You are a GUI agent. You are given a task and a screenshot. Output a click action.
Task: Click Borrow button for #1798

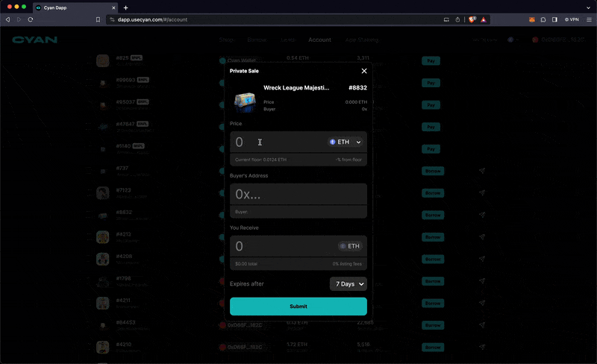pyautogui.click(x=433, y=281)
